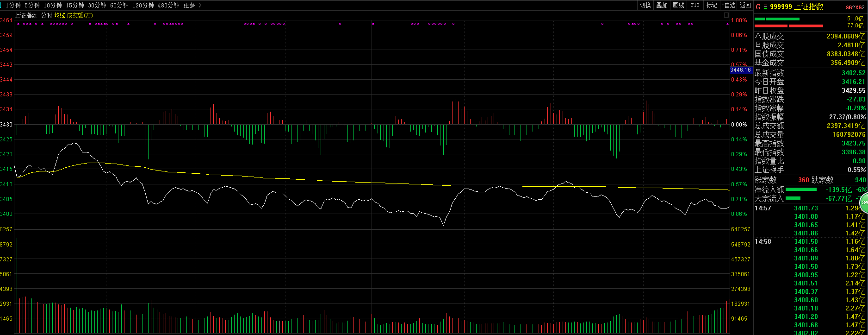Click the blue 3446.16 price marker
The image size is (868, 335).
pos(741,70)
